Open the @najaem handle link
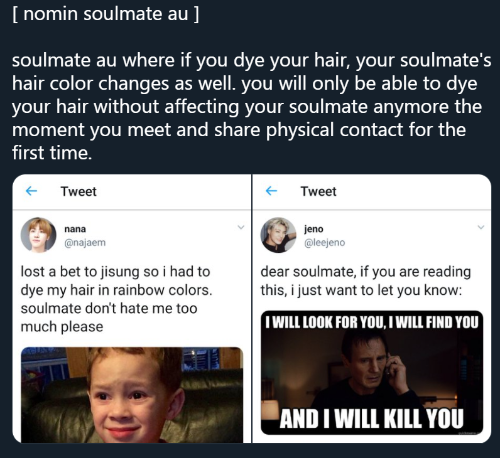 85,243
